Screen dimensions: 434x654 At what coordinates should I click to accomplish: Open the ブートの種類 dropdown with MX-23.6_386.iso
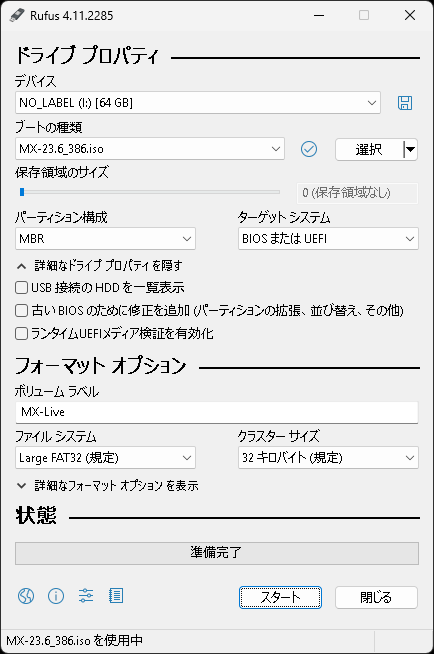150,149
